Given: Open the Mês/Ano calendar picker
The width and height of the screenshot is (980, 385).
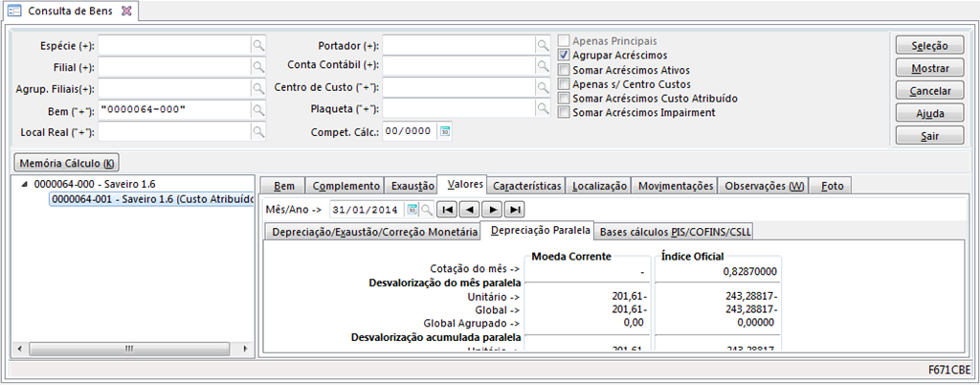Looking at the screenshot, I should 412,209.
